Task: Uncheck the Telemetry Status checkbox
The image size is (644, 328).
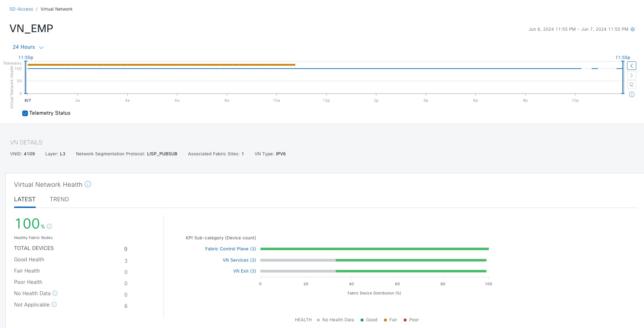Action: coord(25,113)
